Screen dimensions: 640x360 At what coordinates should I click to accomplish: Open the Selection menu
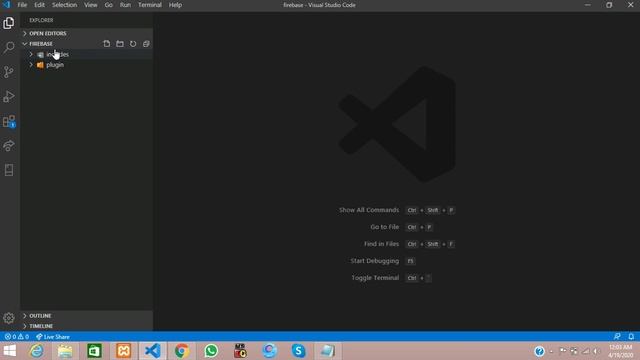[64, 5]
